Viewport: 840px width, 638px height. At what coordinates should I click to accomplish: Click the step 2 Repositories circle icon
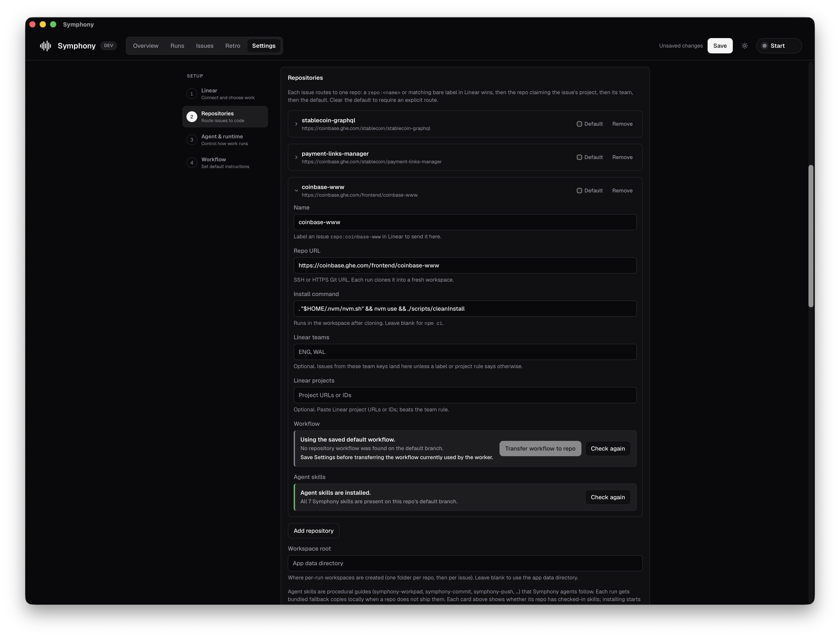(x=192, y=117)
